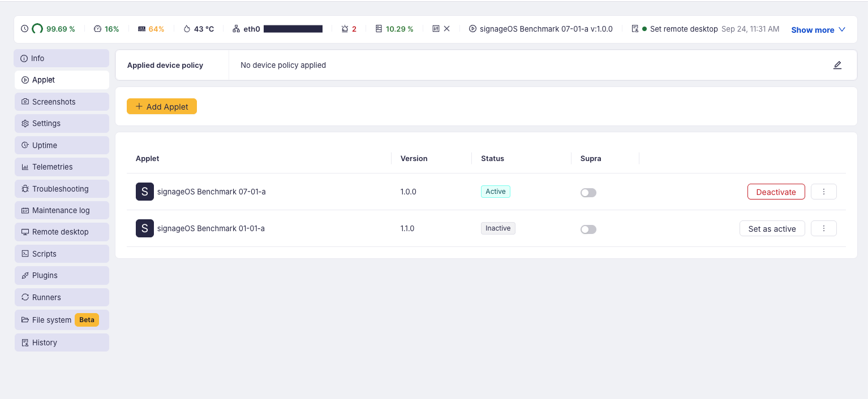868x399 pixels.
Task: Toggle Supra switch for signageOS Benchmark 07-01-a
Action: pyautogui.click(x=588, y=193)
